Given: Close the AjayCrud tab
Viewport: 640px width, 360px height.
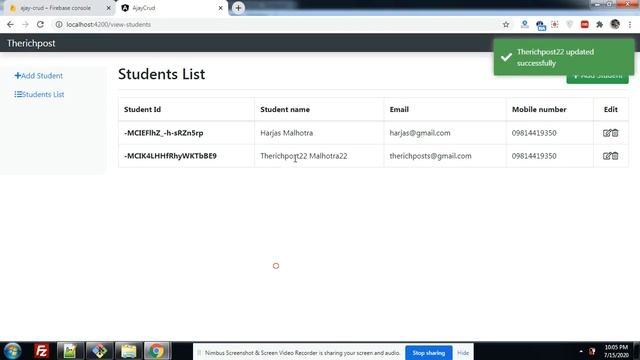Looking at the screenshot, I should [220, 8].
